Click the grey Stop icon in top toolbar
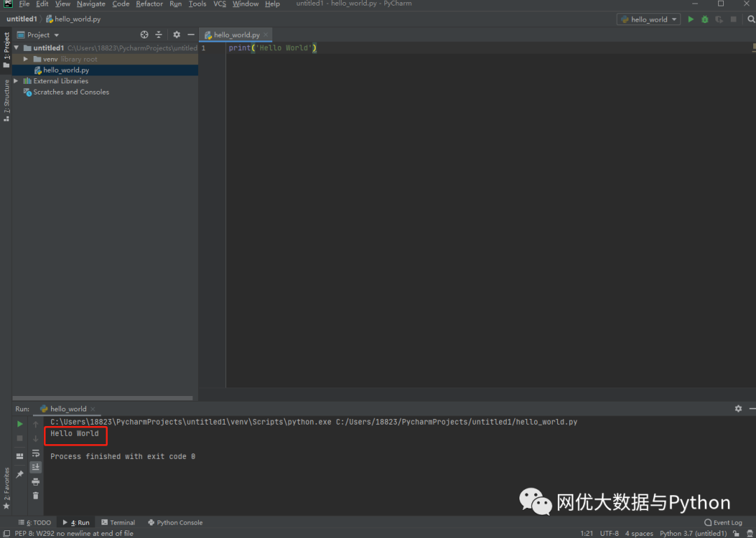 [734, 20]
